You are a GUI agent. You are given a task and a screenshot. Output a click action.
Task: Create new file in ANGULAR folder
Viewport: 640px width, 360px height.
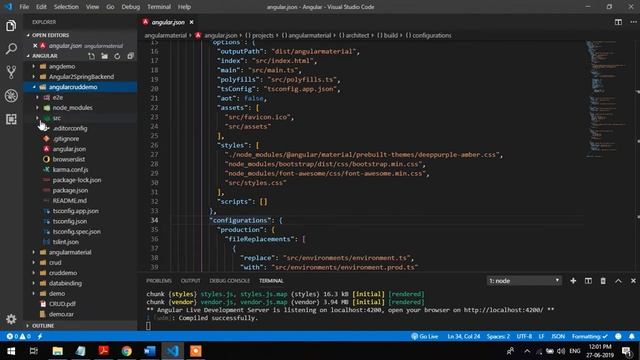point(91,56)
